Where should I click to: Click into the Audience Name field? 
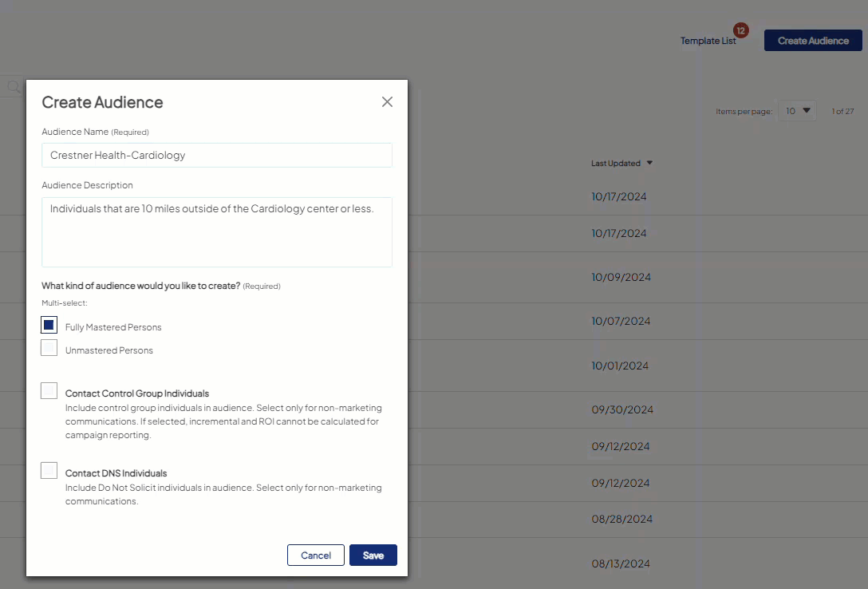click(x=217, y=156)
